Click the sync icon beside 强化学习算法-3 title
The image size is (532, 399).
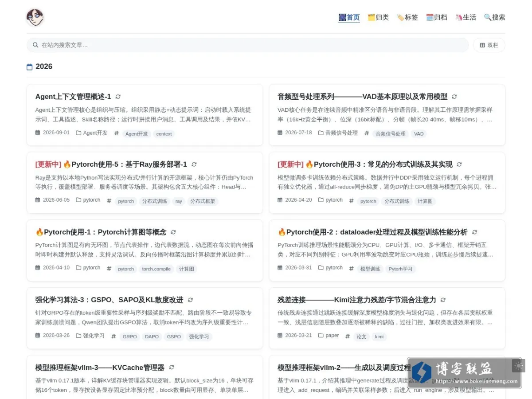tap(190, 300)
